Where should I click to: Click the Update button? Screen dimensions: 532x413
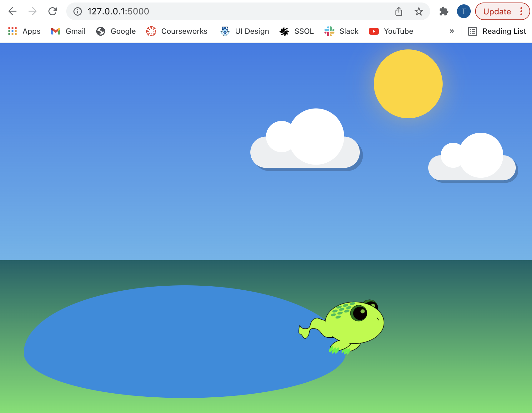497,12
